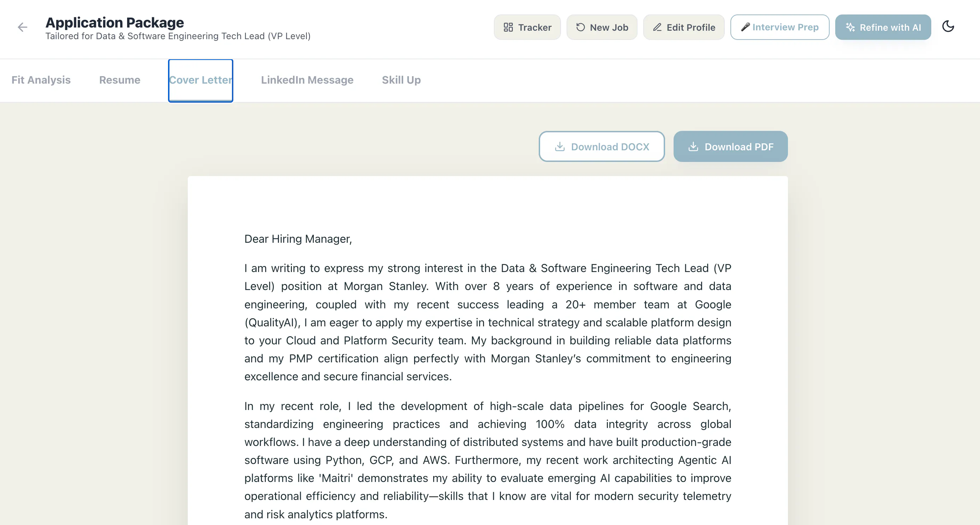Click the Refine with AI sparkle icon

[x=850, y=28]
